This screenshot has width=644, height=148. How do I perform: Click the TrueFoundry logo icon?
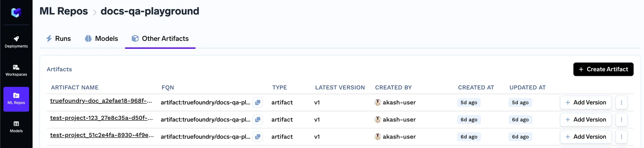pyautogui.click(x=16, y=13)
